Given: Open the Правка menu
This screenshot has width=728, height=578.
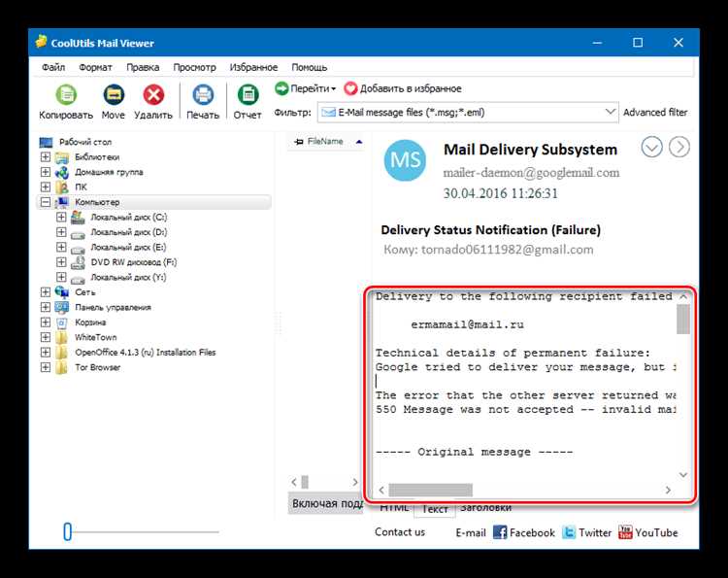Looking at the screenshot, I should (143, 67).
